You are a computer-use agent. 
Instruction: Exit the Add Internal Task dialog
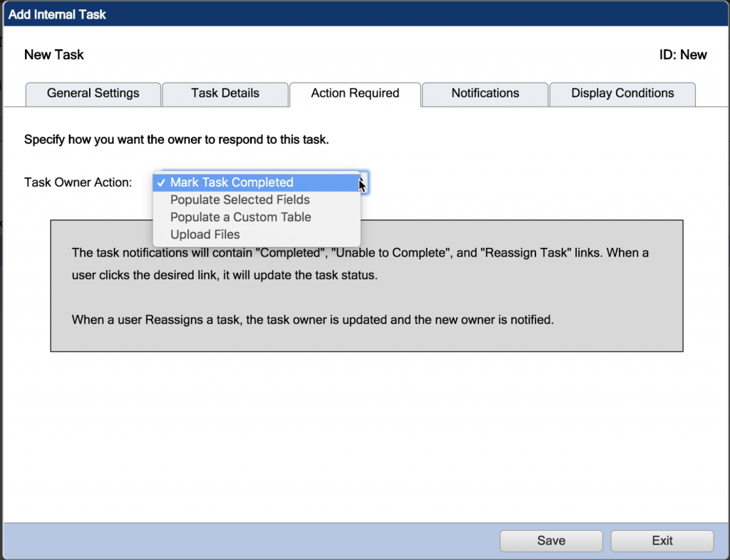click(x=662, y=541)
